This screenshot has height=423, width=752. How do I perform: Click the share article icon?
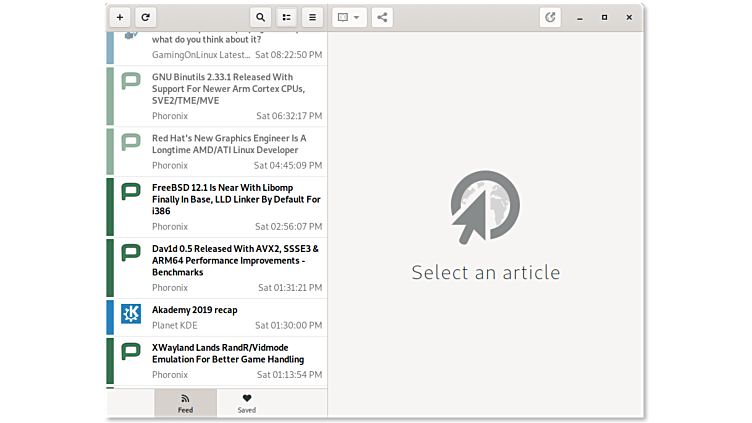tap(383, 17)
